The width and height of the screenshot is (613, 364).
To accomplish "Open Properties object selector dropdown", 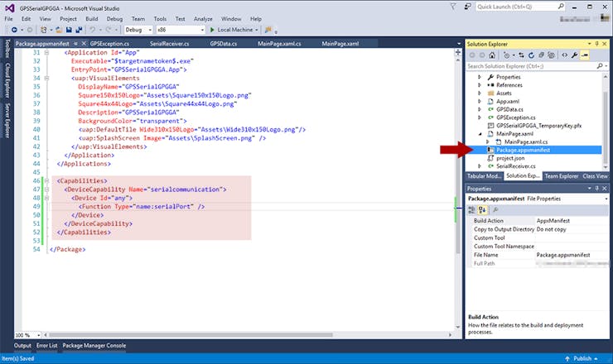I will [606, 199].
